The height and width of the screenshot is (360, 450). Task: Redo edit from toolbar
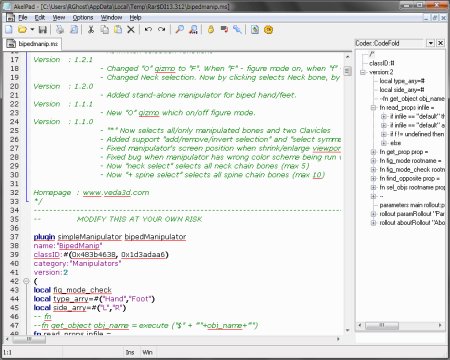click(162, 30)
